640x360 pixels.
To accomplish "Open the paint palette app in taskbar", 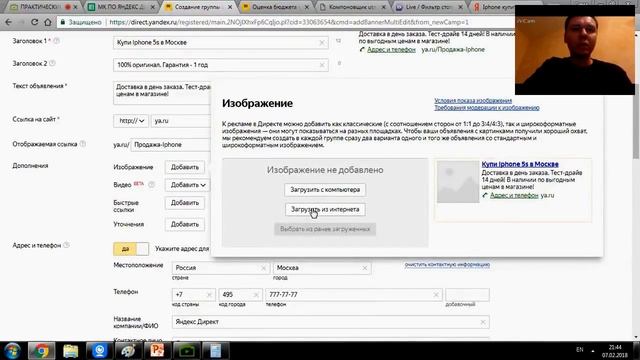I will [128, 351].
